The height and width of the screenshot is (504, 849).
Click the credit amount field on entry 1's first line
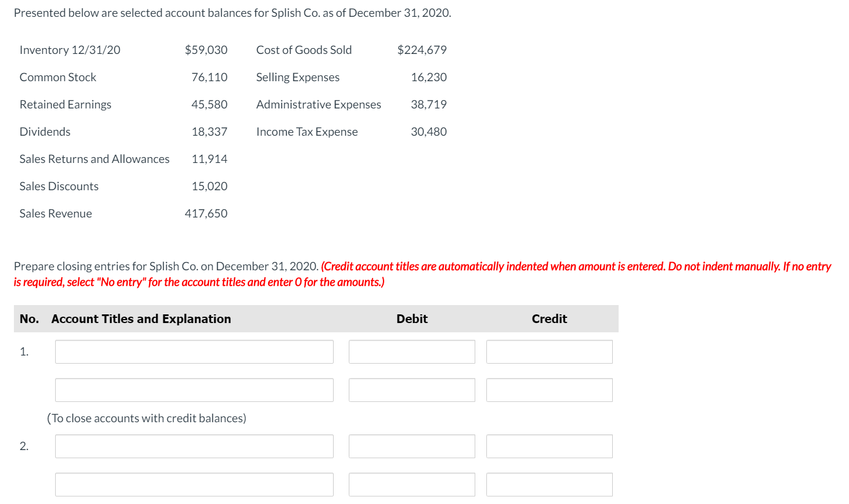tap(549, 351)
